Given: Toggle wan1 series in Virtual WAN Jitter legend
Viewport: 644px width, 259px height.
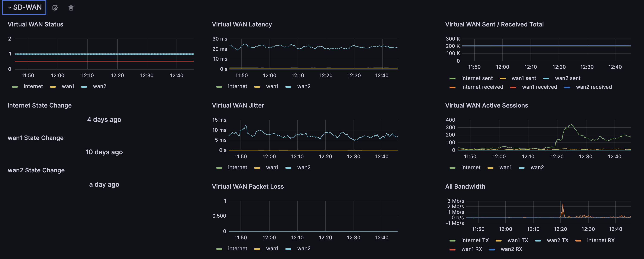Looking at the screenshot, I should (272, 167).
